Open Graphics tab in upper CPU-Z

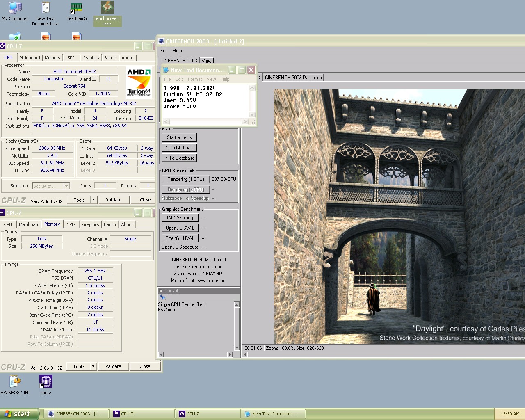(x=91, y=58)
